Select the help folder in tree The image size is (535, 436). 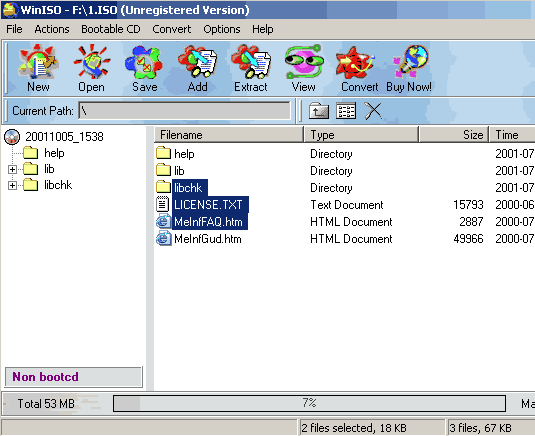pyautogui.click(x=54, y=153)
